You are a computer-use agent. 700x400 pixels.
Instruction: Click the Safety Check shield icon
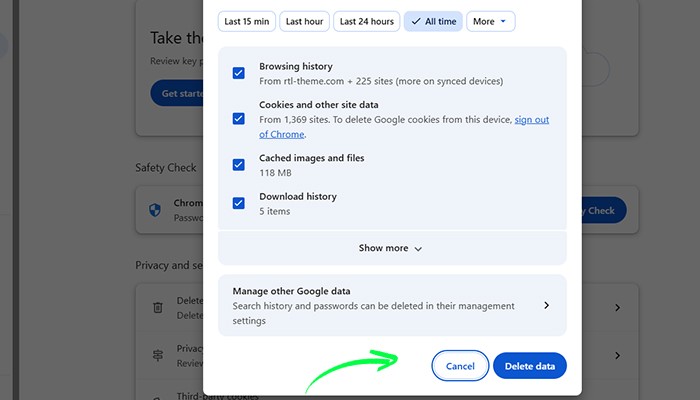tap(155, 210)
